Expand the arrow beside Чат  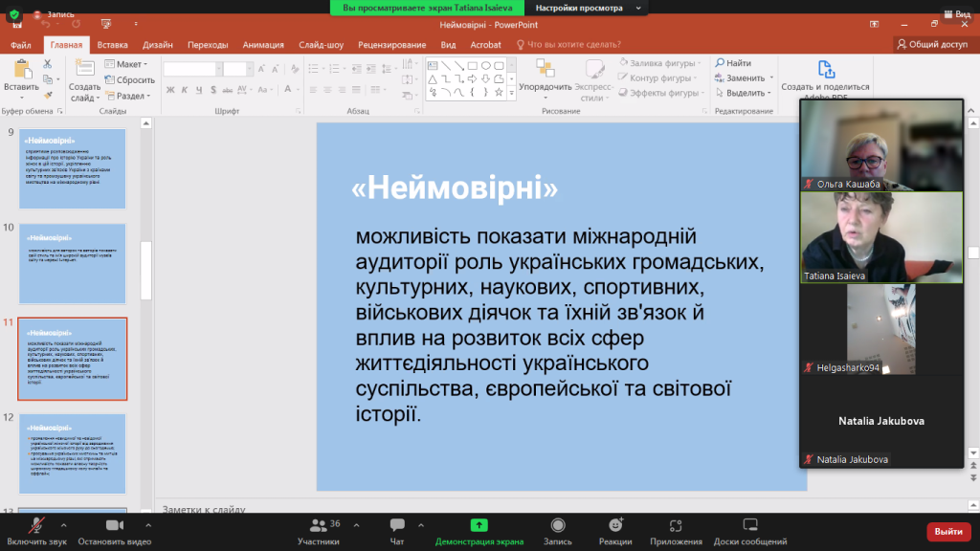[421, 525]
